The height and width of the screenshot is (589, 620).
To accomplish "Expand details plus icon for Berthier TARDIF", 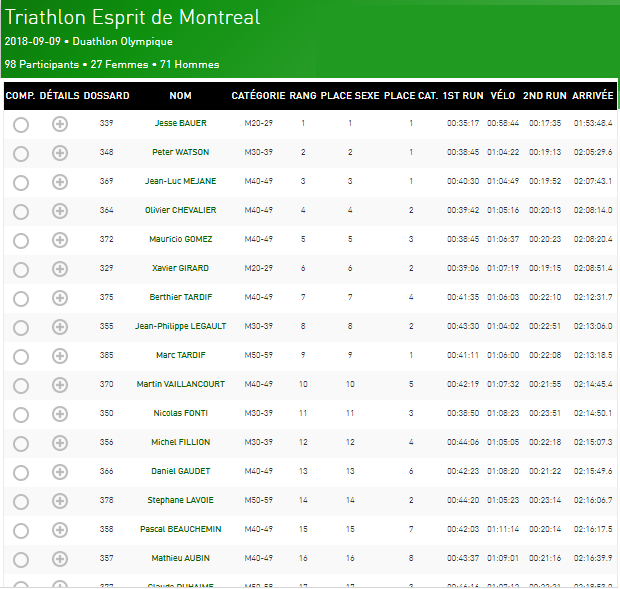I will [x=60, y=298].
